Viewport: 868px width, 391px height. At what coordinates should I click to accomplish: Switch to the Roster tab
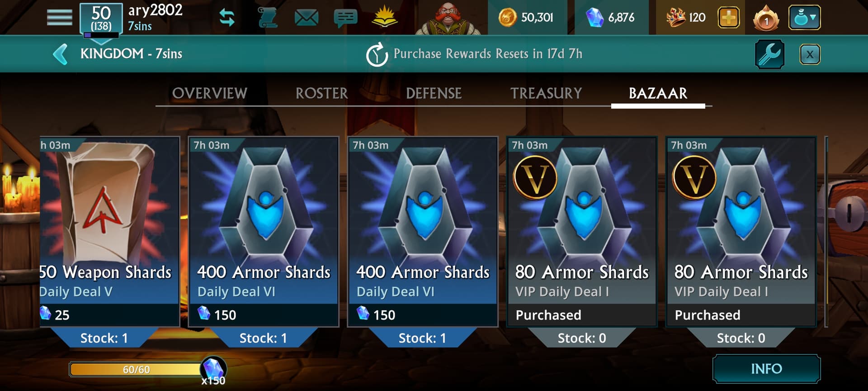point(322,93)
